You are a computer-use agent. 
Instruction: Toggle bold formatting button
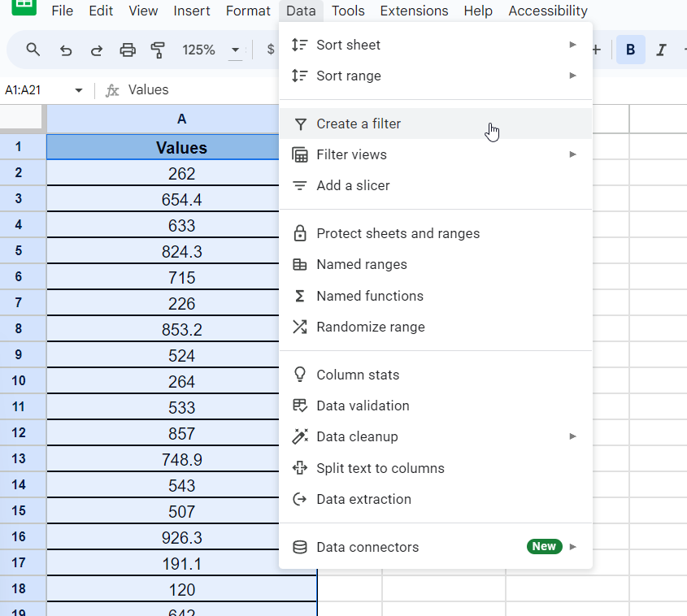(630, 50)
